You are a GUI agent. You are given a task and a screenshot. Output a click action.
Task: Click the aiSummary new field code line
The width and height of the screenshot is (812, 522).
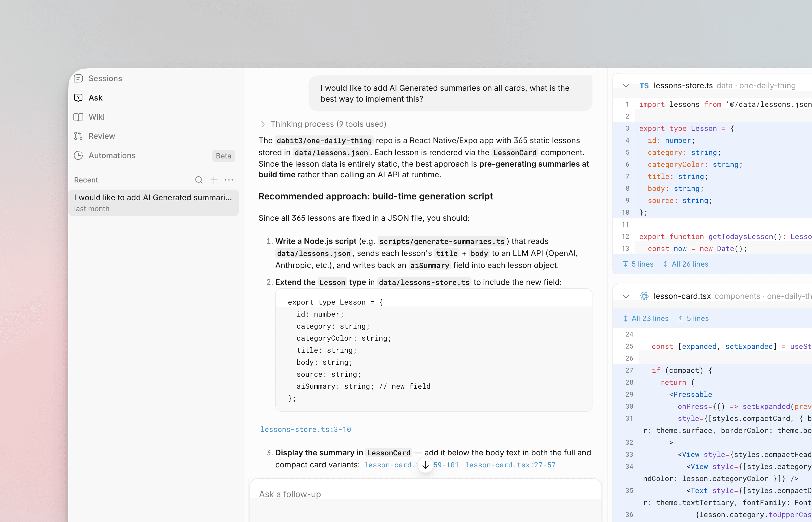(x=363, y=387)
